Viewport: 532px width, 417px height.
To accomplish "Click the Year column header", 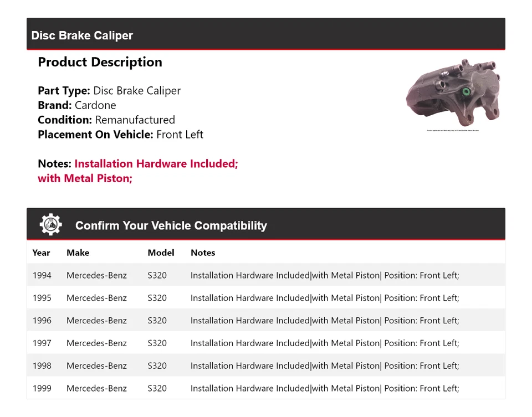I will point(41,253).
